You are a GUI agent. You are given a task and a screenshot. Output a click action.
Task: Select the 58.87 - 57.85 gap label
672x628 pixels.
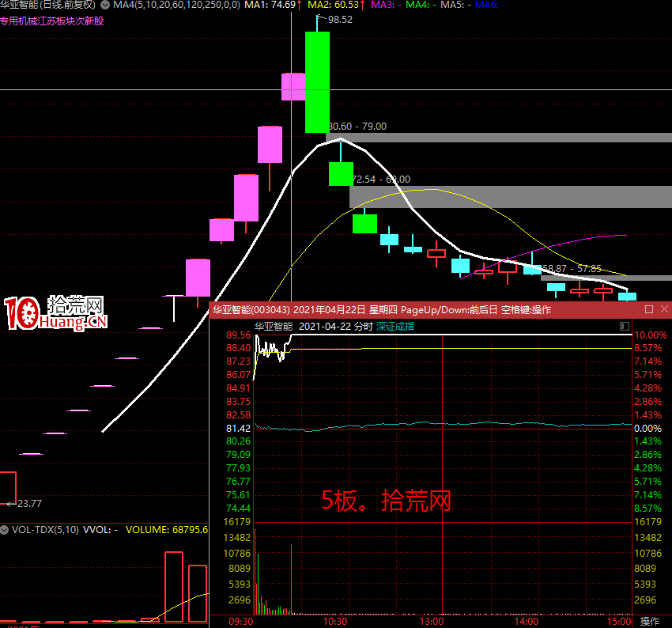click(572, 269)
